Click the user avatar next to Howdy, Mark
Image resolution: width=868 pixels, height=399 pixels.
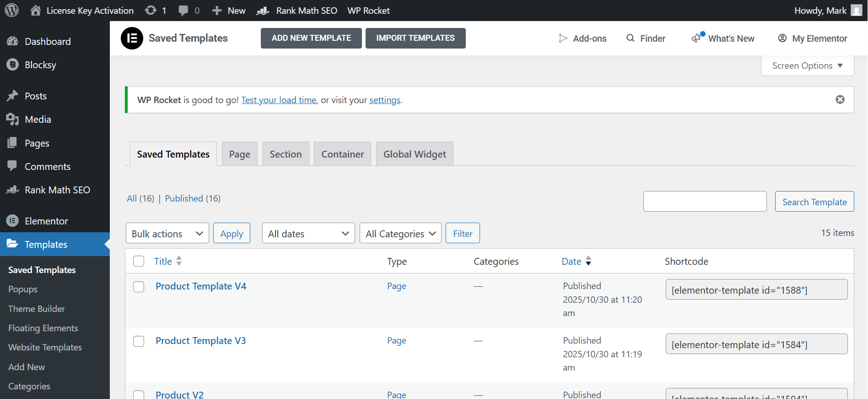coord(856,10)
